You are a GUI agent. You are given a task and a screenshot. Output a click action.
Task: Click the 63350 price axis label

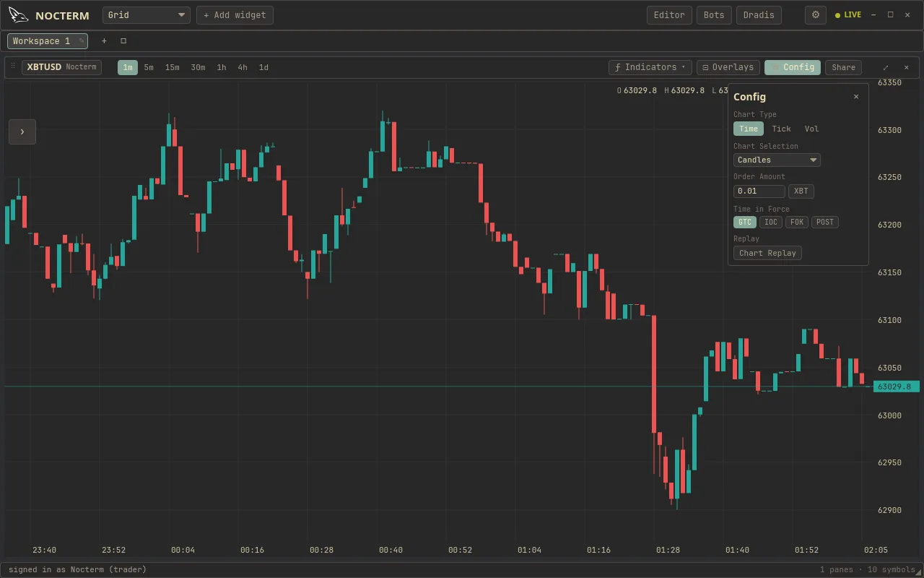[889, 83]
